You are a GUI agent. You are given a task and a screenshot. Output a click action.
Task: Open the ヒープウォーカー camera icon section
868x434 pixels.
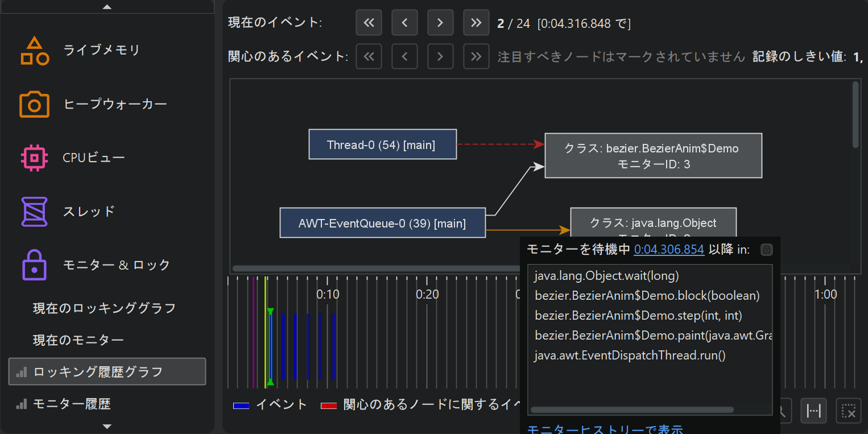coord(34,104)
